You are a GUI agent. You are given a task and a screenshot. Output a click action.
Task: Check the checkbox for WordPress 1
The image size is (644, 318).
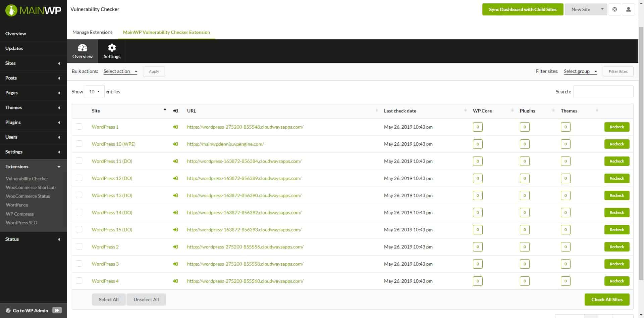pos(79,127)
